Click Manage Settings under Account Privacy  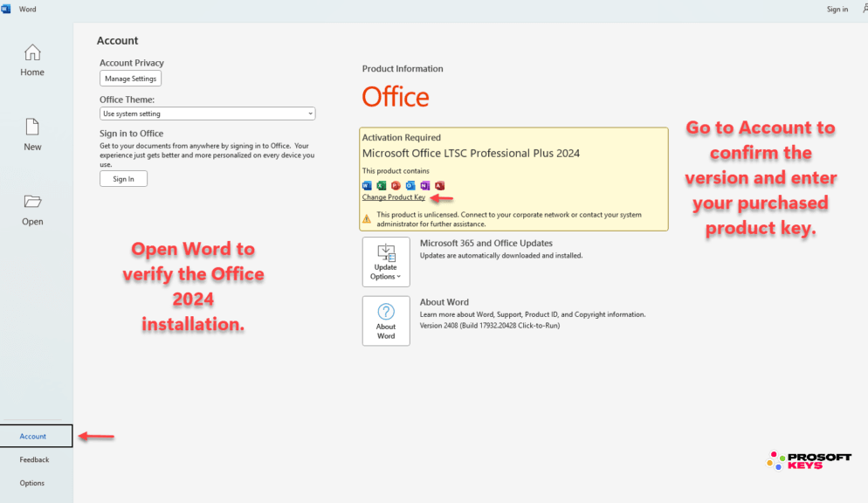[x=130, y=78]
